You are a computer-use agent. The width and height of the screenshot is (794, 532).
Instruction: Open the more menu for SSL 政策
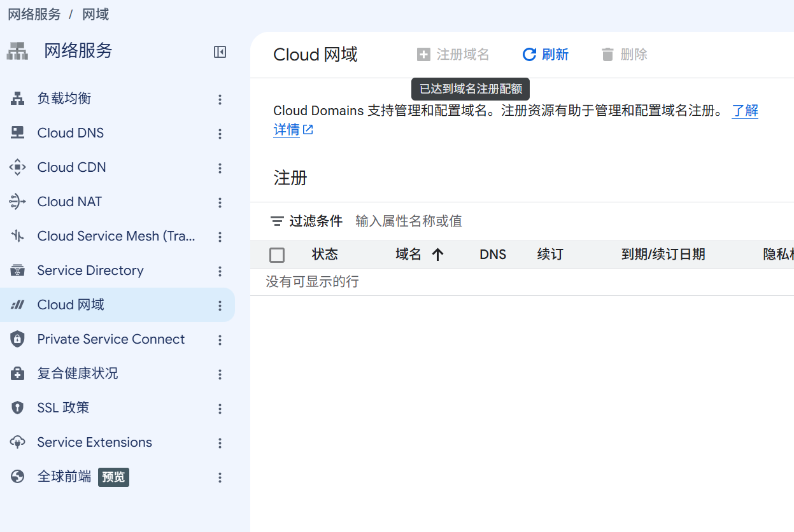tap(220, 409)
